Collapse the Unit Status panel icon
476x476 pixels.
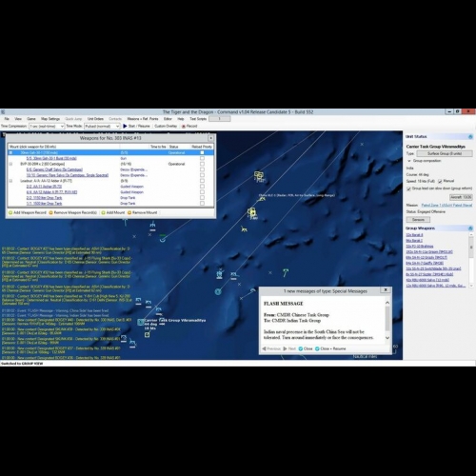(x=470, y=137)
